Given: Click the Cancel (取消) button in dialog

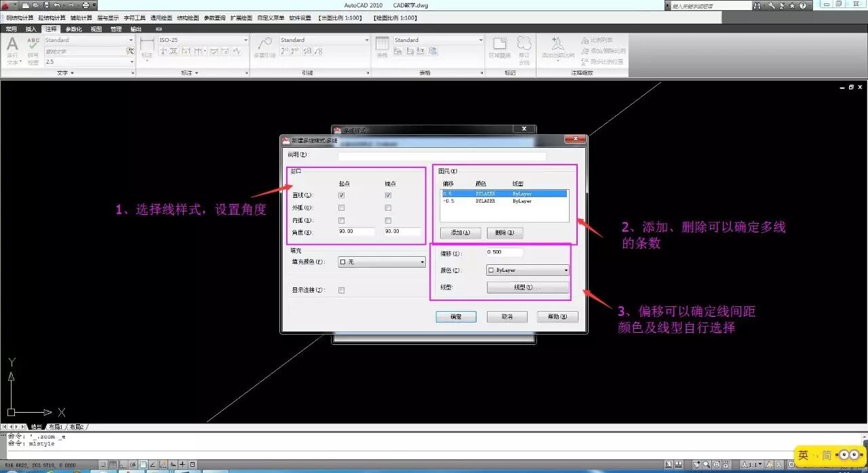Looking at the screenshot, I should pos(507,316).
